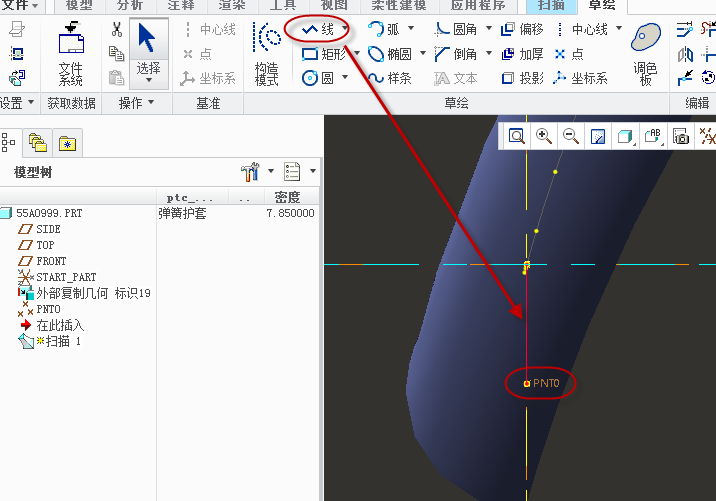Click the Select (选择) arrow tool
The width and height of the screenshot is (716, 501).
[x=148, y=39]
